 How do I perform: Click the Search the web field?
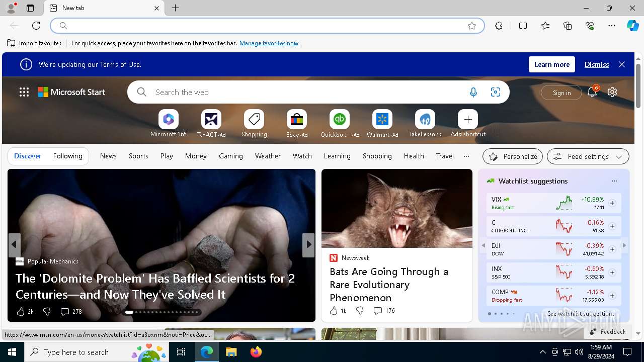point(307,92)
